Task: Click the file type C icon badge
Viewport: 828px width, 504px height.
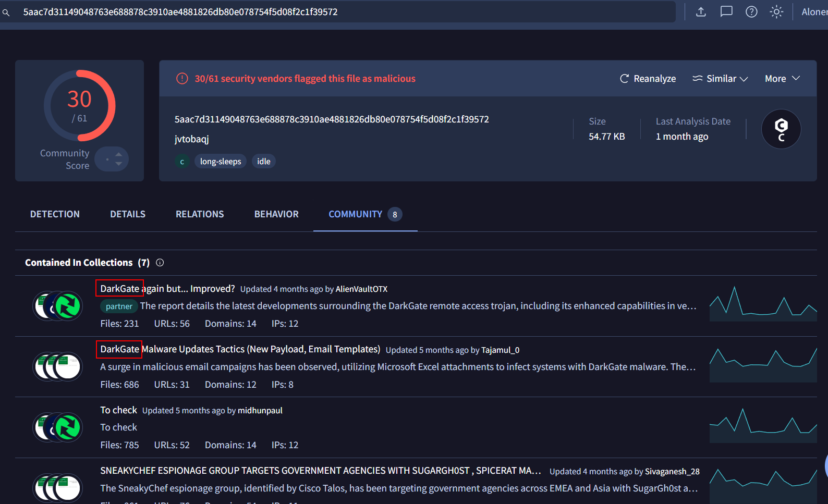Action: click(781, 129)
